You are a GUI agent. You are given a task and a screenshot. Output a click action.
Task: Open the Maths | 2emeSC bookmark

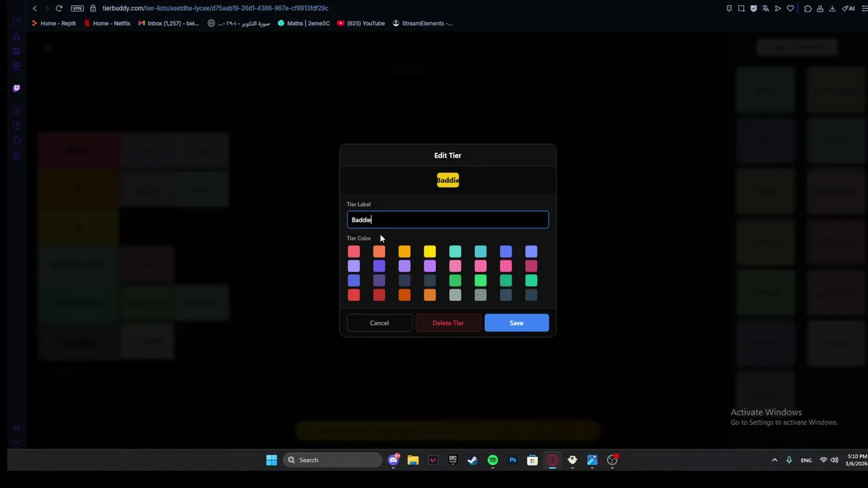point(304,23)
